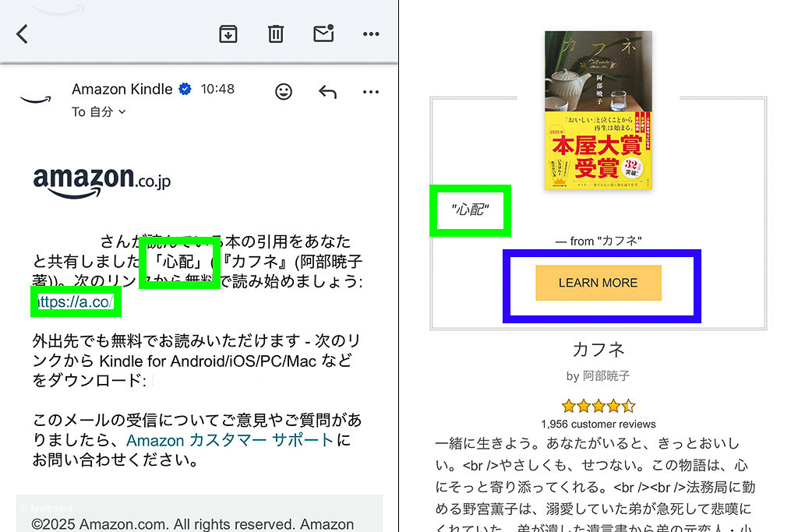This screenshot has width=798, height=532.
Task: Reply to the Amazon Kindle email
Action: 327,92
